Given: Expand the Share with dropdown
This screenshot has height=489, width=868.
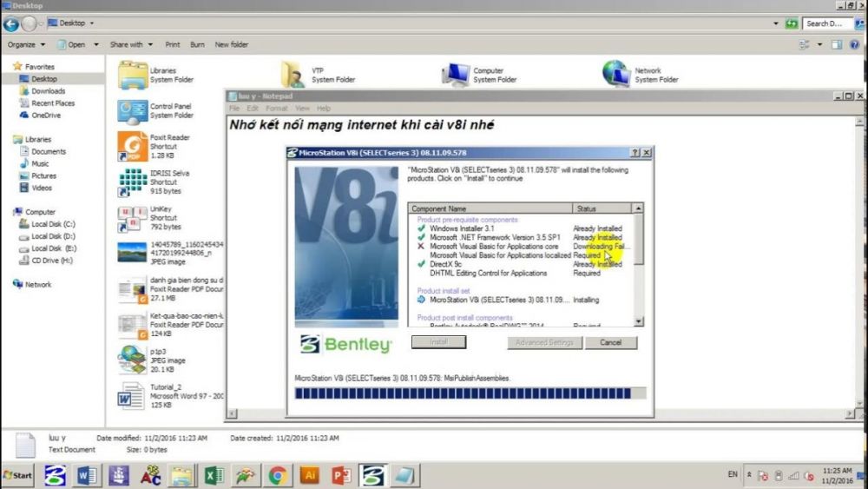Looking at the screenshot, I should 131,44.
